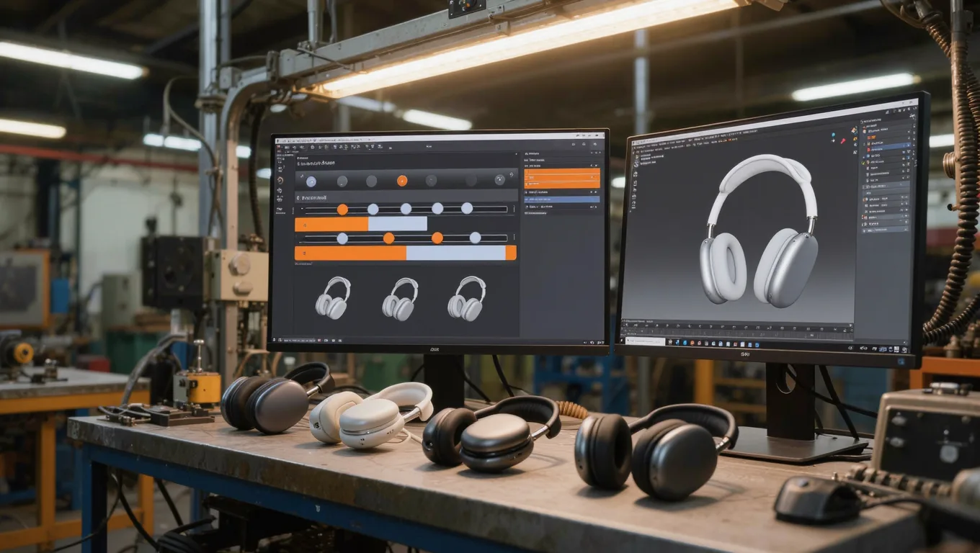
Task: Select the rightmost headphone thumbnail on the left monitor
Action: click(x=466, y=297)
